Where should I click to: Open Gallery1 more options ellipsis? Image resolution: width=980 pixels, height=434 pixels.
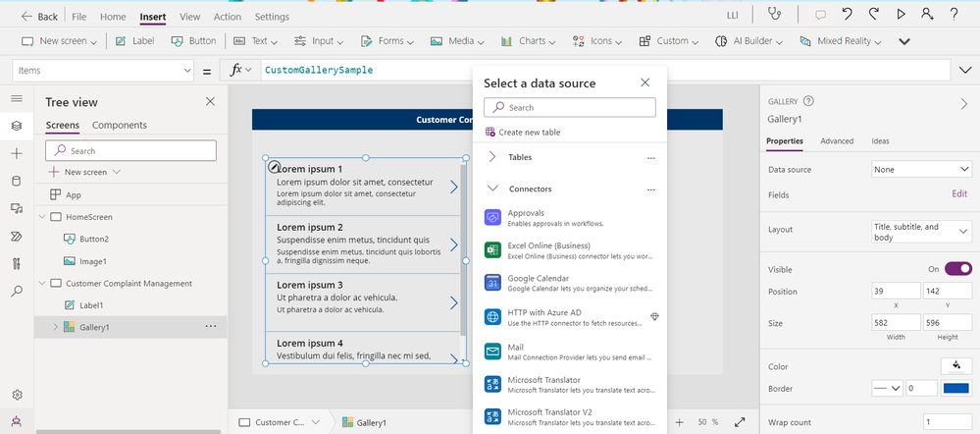[210, 326]
